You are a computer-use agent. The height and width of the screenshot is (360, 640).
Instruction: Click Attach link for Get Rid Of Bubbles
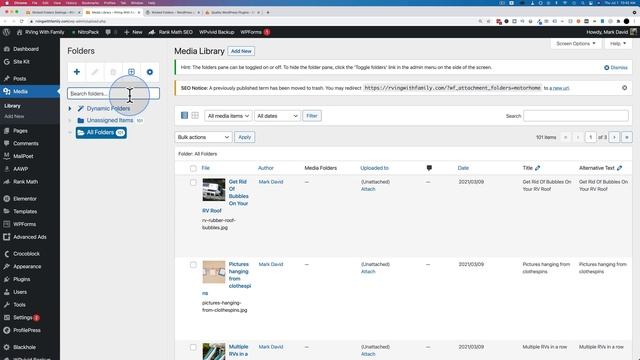click(x=368, y=189)
